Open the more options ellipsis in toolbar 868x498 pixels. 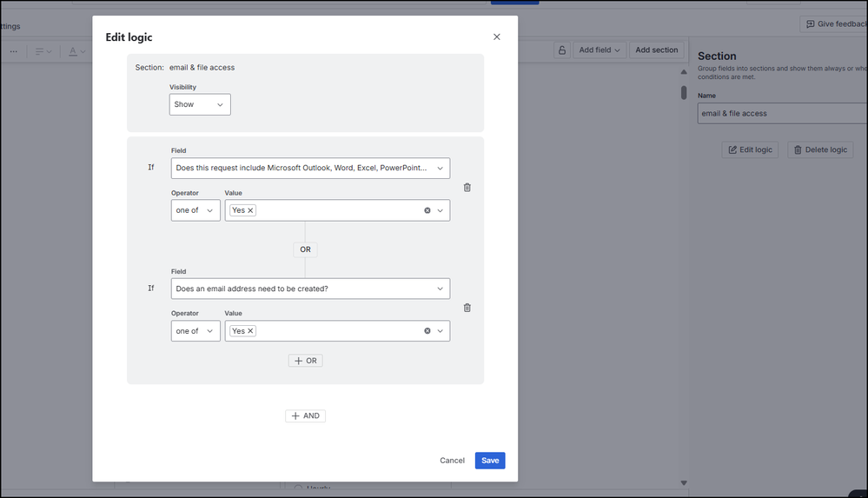pos(14,51)
